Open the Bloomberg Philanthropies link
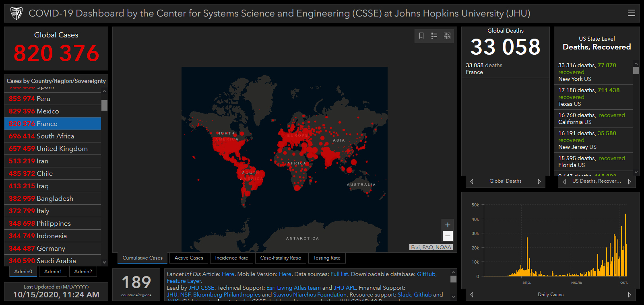 (227, 295)
